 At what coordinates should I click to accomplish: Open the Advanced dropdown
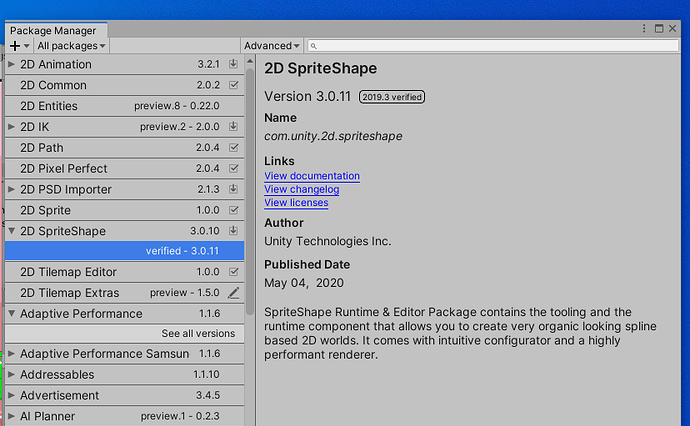[271, 46]
